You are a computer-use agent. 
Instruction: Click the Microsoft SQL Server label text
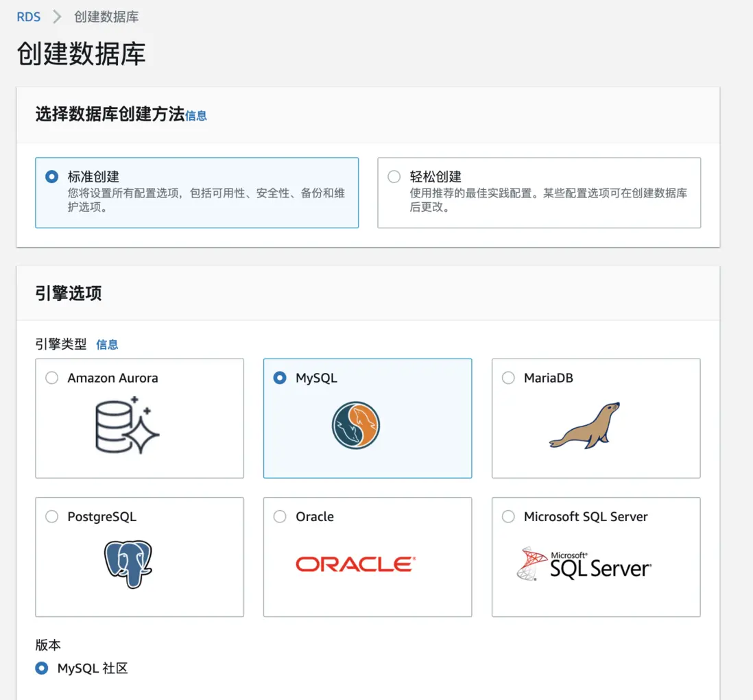[x=586, y=516]
